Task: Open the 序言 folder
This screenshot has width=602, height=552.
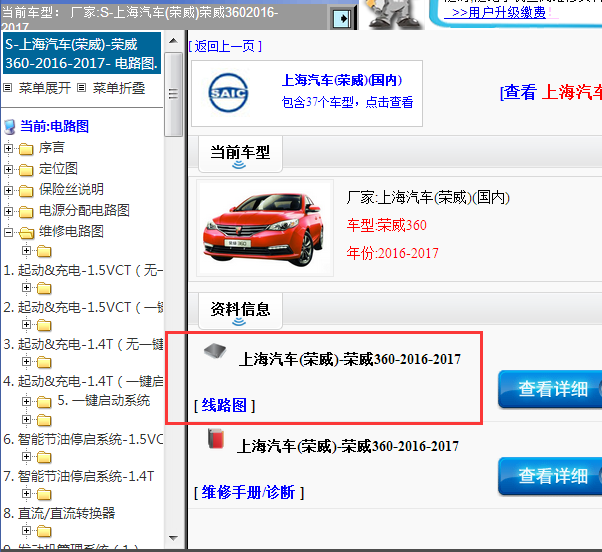Action: point(51,148)
